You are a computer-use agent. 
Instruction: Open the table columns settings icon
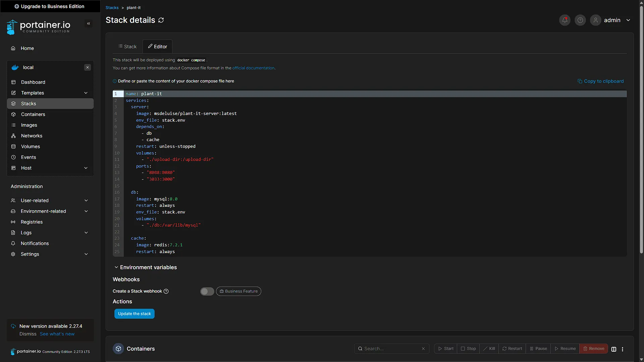[x=614, y=349]
